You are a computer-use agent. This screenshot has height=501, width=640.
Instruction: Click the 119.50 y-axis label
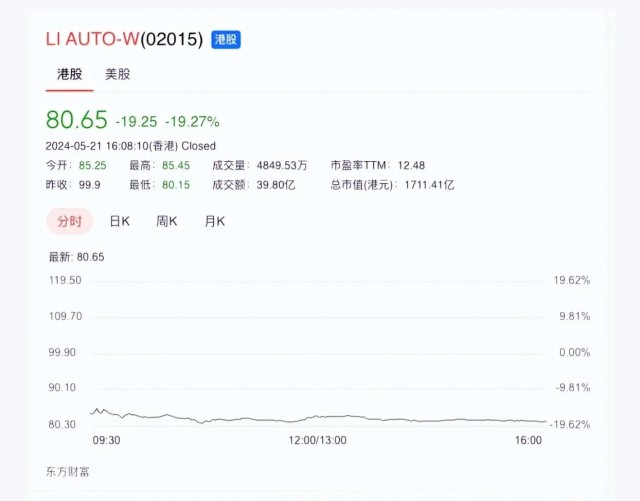65,280
